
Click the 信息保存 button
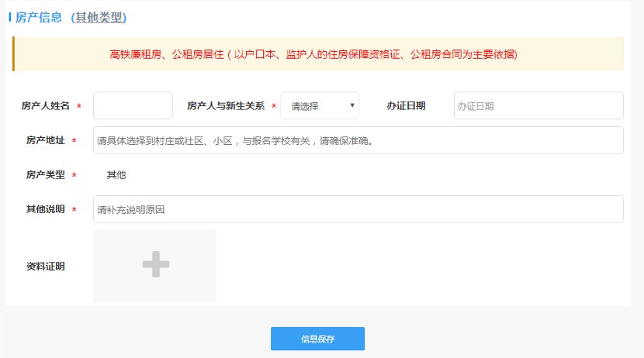(317, 339)
